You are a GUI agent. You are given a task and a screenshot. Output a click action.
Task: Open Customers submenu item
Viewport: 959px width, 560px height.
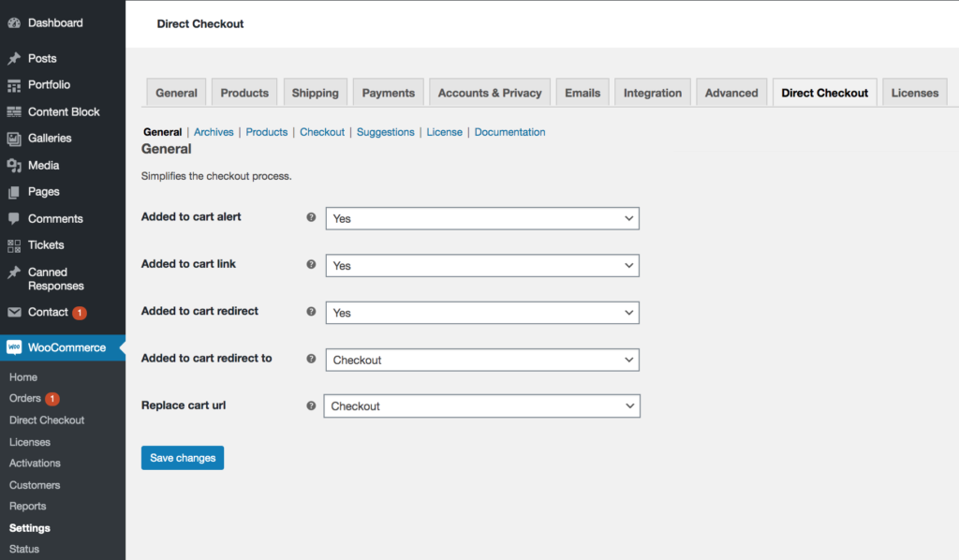pyautogui.click(x=35, y=485)
